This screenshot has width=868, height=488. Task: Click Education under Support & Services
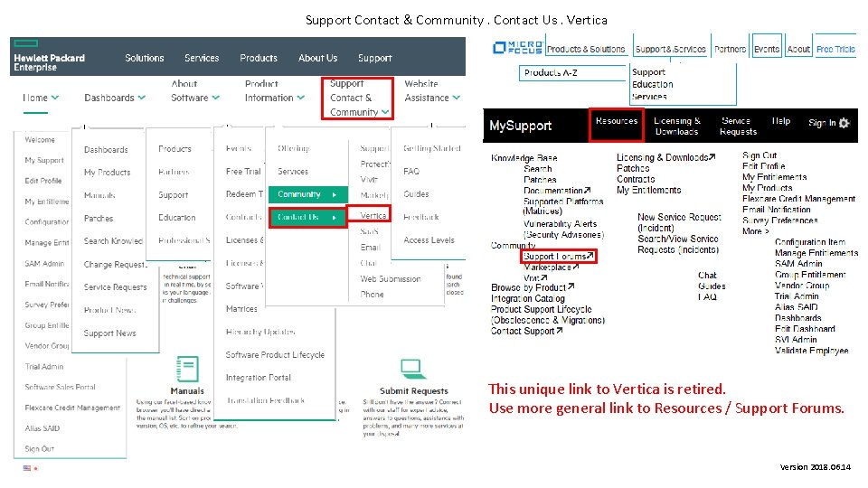coord(653,84)
